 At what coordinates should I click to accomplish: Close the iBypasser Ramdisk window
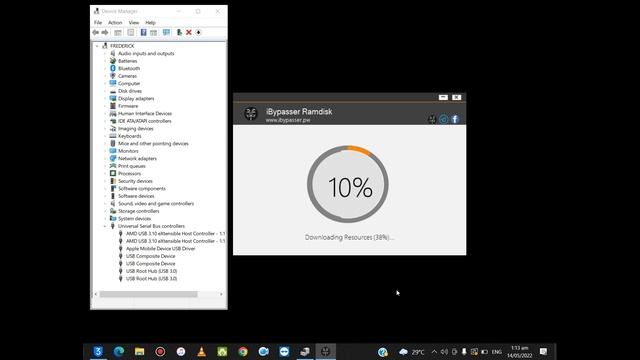456,98
